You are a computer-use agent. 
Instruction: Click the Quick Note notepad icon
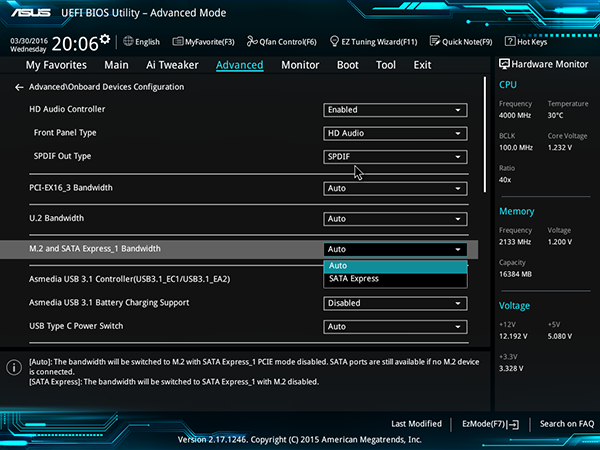435,41
